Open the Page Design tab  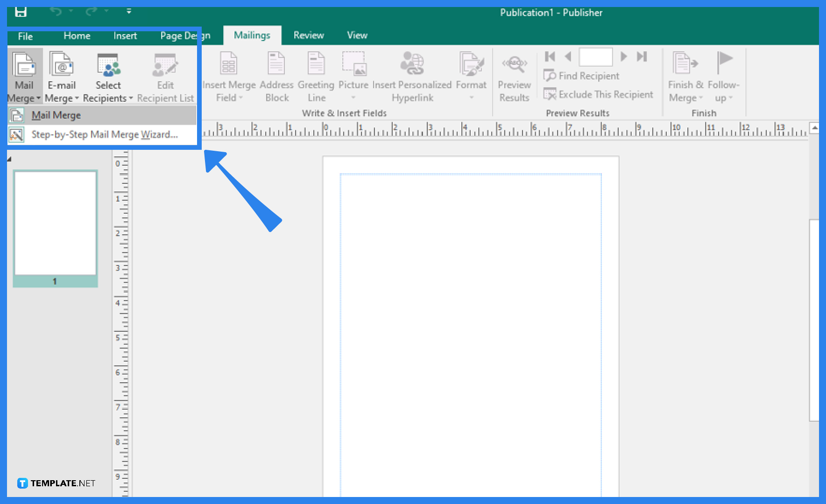[184, 35]
